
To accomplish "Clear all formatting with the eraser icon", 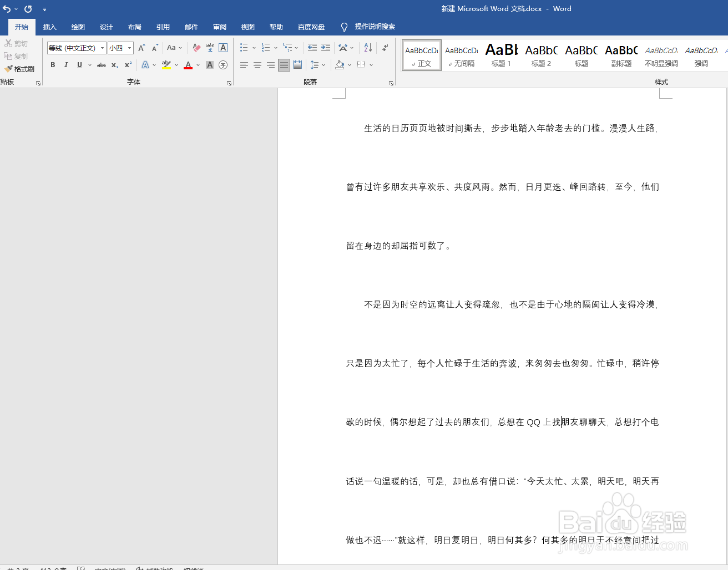I will [196, 48].
